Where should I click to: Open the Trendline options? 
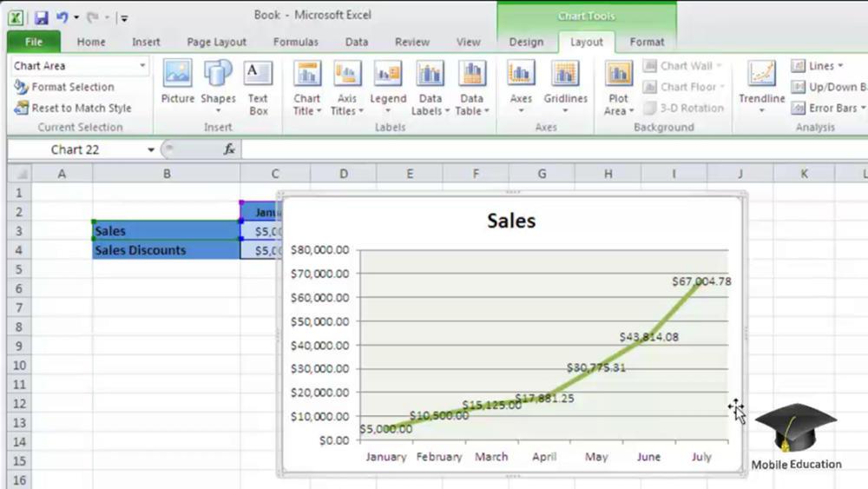click(x=762, y=88)
